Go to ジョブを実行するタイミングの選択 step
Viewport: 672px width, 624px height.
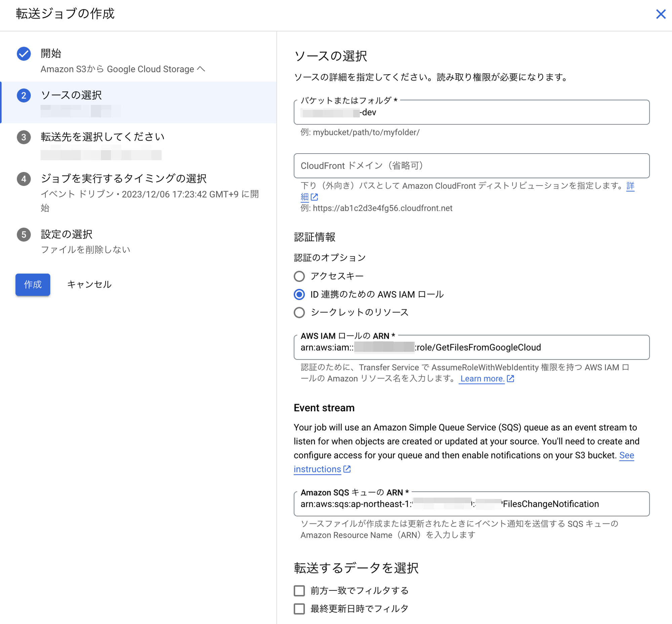click(124, 179)
